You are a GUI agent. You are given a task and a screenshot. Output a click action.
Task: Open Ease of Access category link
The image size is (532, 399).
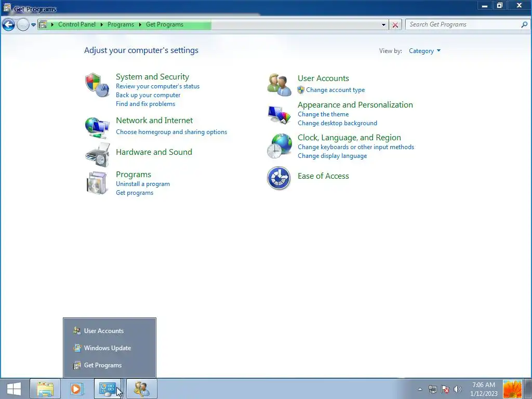pos(323,176)
